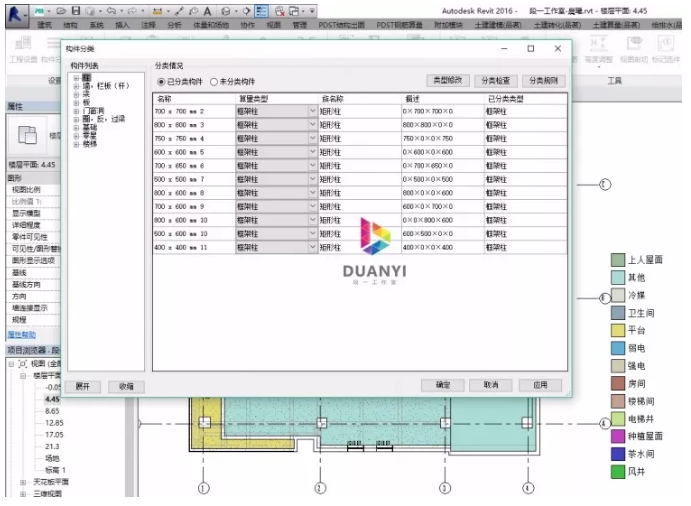The height and width of the screenshot is (506, 691).
Task: Click the 风井 green legend swatch
Action: click(x=618, y=472)
